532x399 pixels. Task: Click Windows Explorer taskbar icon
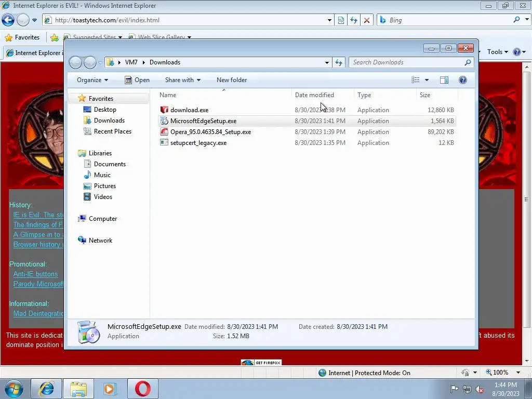click(x=78, y=389)
